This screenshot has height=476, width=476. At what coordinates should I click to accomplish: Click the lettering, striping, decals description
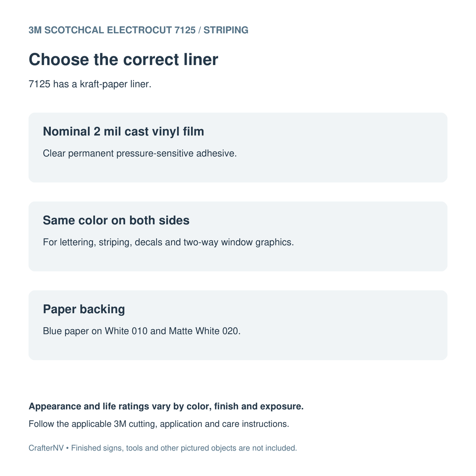point(168,242)
